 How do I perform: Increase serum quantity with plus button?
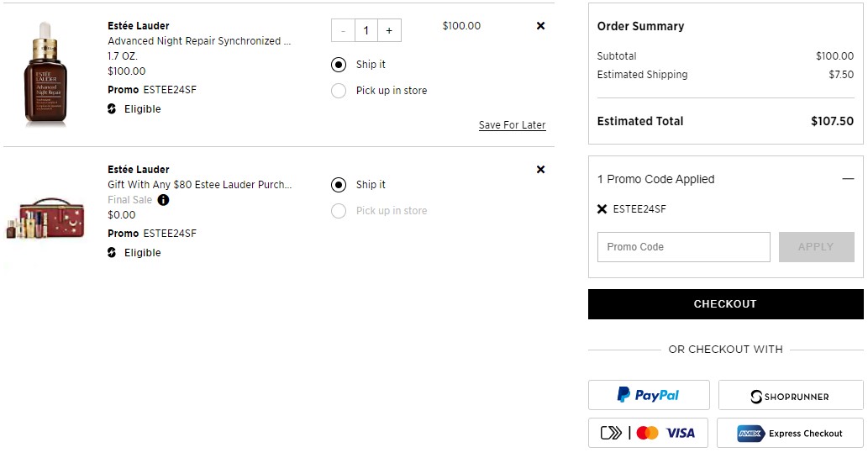[x=389, y=30]
